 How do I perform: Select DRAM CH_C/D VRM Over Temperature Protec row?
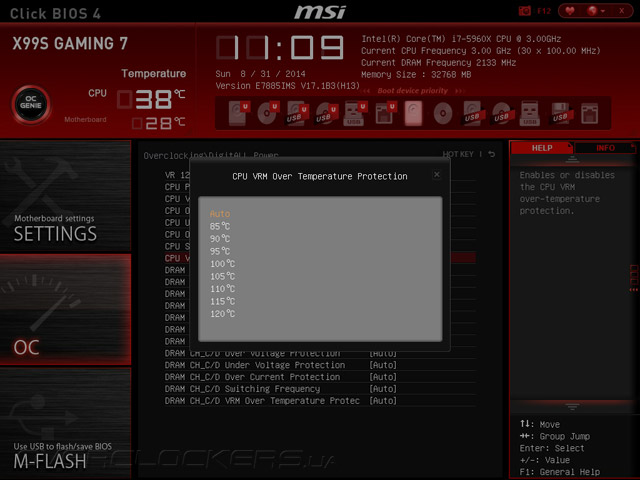point(320,400)
